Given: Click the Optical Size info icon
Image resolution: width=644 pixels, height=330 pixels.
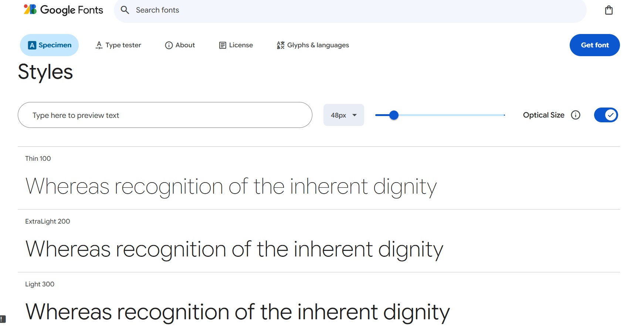Looking at the screenshot, I should 576,115.
